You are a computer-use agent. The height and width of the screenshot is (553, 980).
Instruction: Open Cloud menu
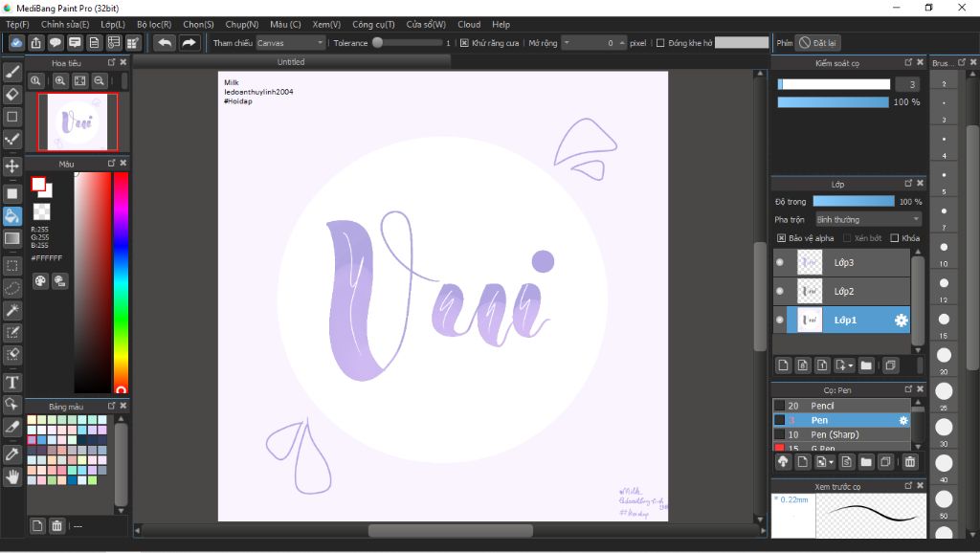[x=469, y=24]
